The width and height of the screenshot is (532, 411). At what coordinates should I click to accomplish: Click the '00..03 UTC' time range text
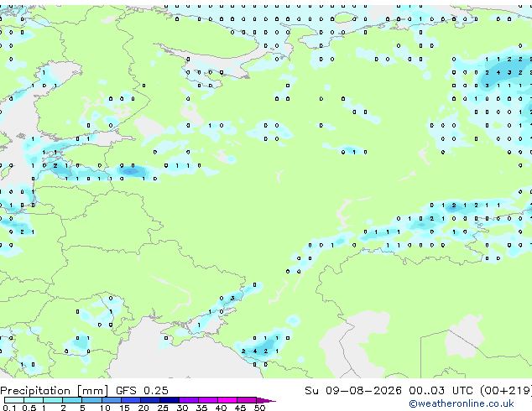[441, 391]
